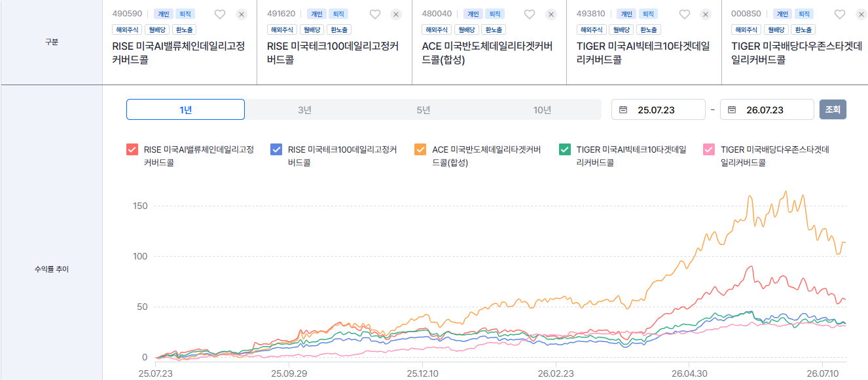
Task: Open RISE 미국테크100데일리고정커버드콜 title link
Action: [x=333, y=52]
